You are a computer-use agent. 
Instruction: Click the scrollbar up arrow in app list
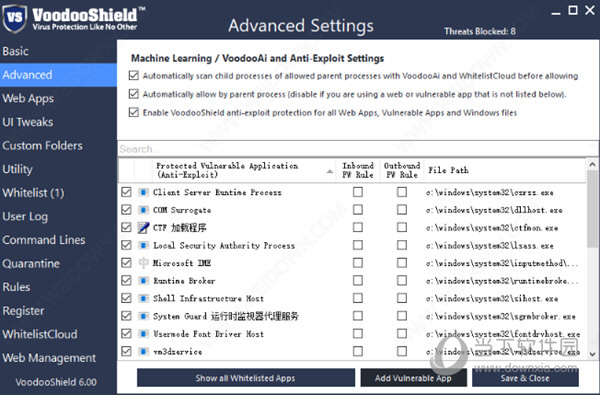(592, 165)
